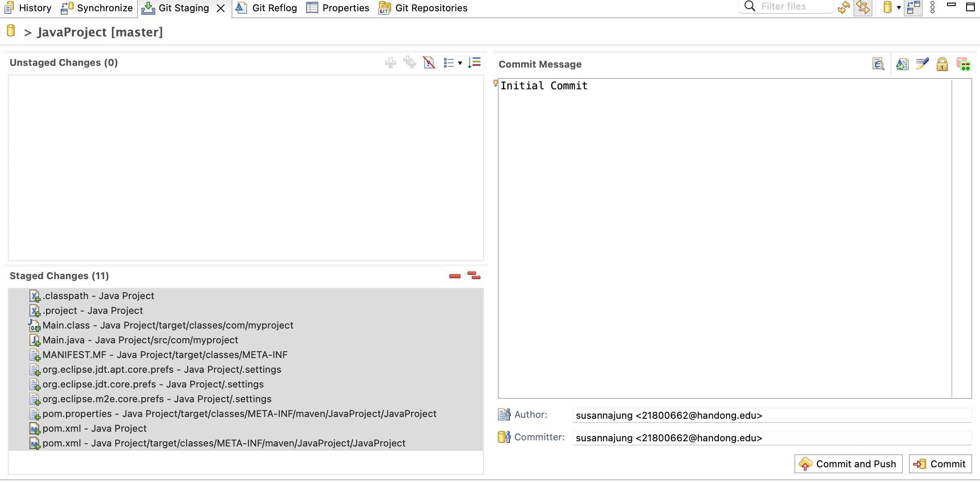Image resolution: width=980 pixels, height=482 pixels.
Task: Click the Filter files search field
Action: click(789, 7)
